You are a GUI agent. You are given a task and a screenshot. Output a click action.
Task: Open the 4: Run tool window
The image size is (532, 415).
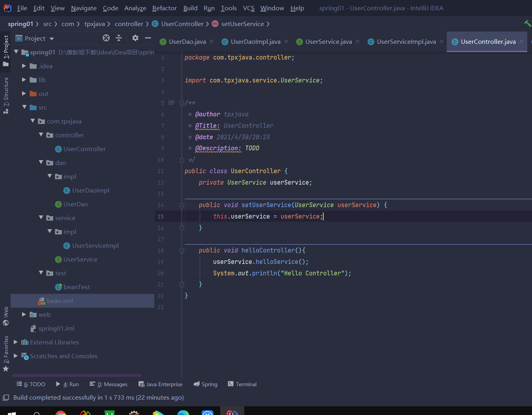(67, 384)
